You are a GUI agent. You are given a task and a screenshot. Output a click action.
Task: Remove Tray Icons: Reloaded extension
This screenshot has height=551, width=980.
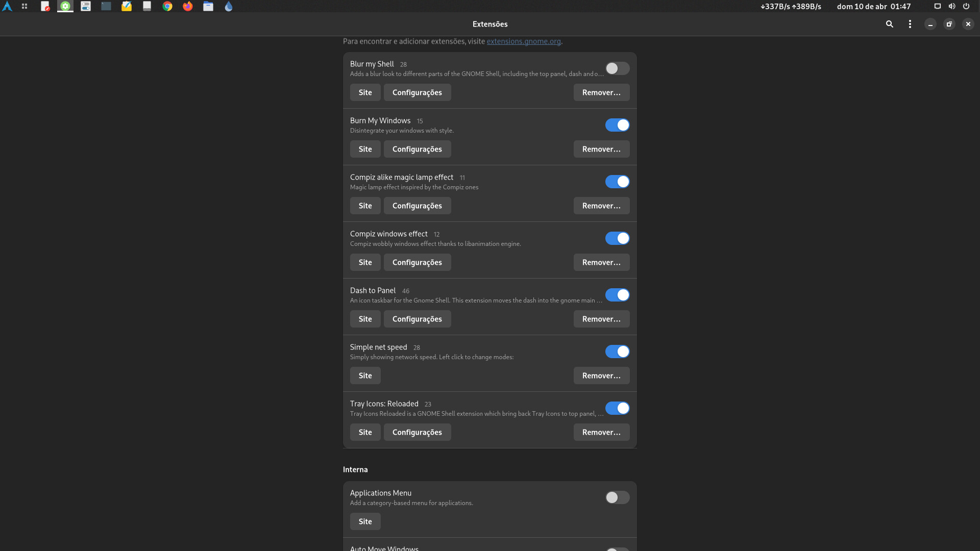point(602,432)
